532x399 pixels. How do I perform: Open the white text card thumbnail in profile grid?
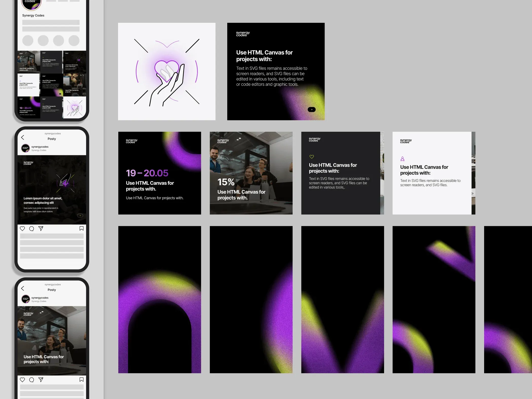pos(29,85)
